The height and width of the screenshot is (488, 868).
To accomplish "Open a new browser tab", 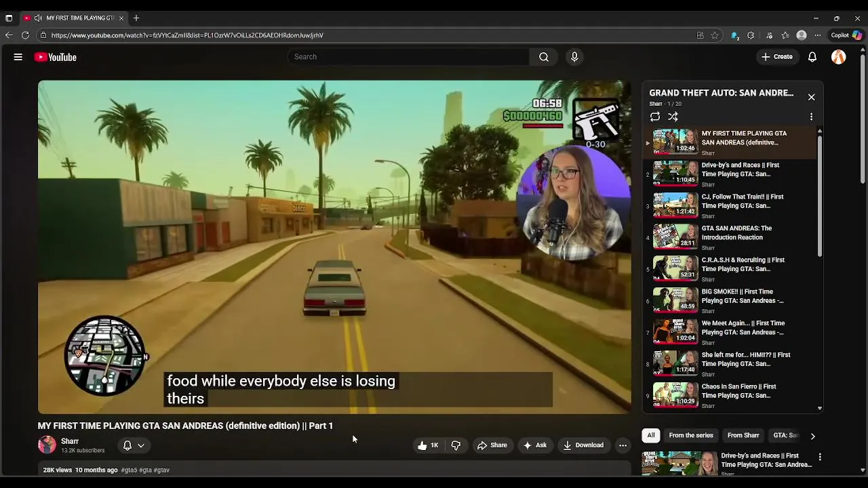I will [136, 18].
